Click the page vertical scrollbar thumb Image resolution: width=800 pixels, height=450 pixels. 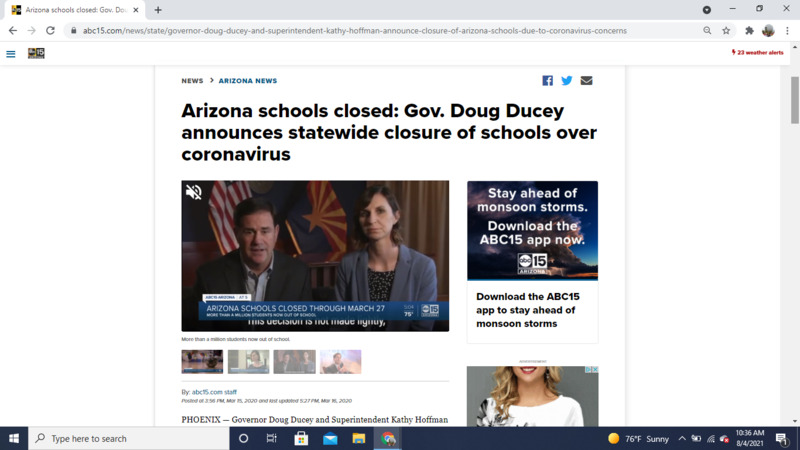pyautogui.click(x=794, y=100)
